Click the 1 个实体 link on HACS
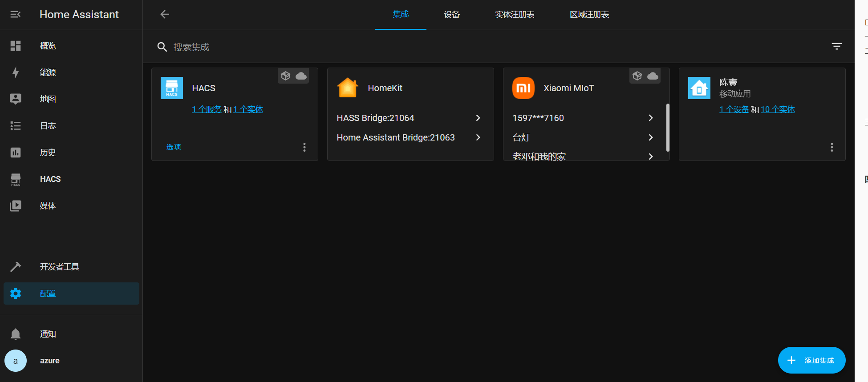This screenshot has height=382, width=868. (x=248, y=109)
